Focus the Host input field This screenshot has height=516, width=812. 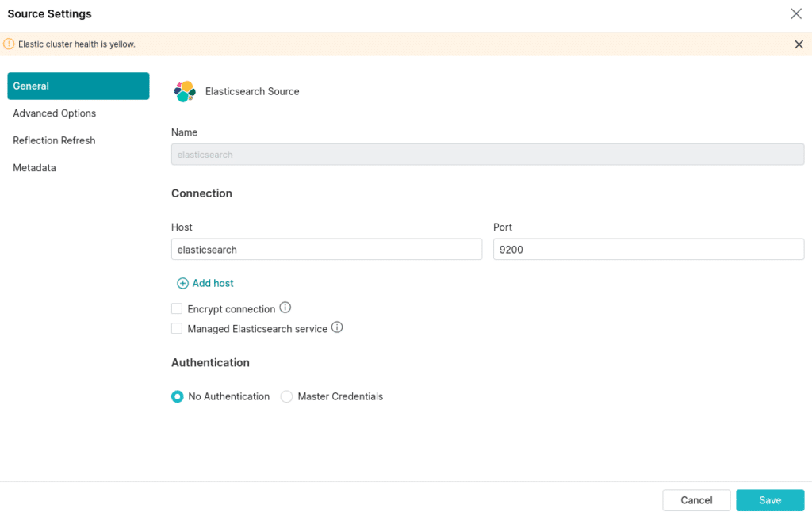(x=326, y=250)
